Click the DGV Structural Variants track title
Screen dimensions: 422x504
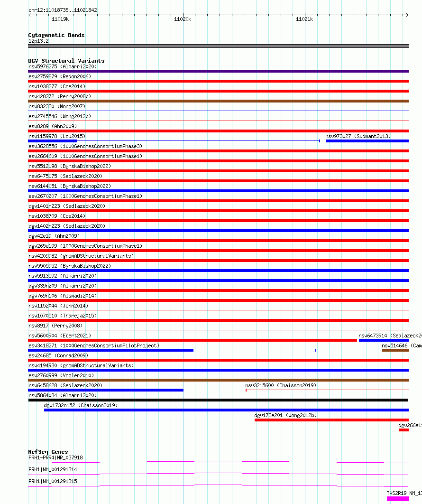[66, 61]
